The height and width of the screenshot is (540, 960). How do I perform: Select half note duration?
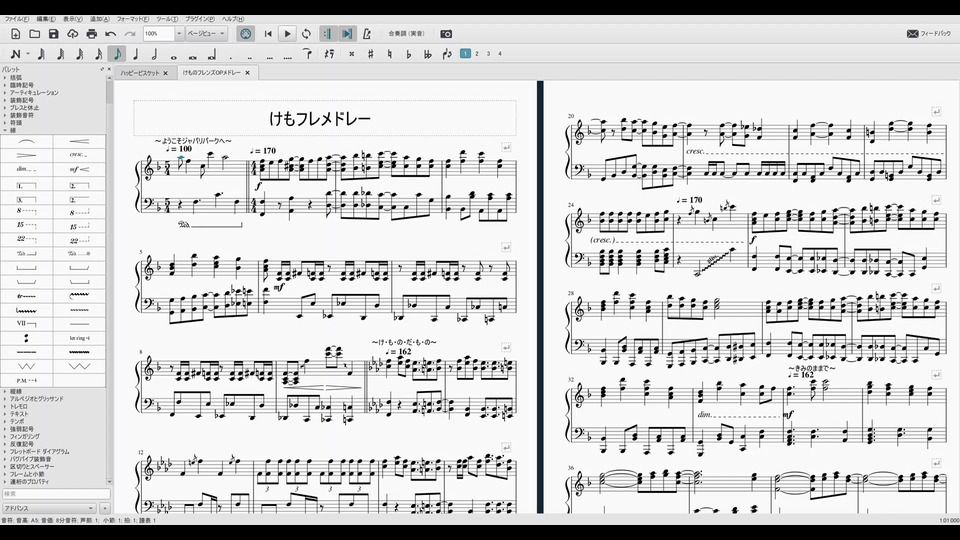pos(155,54)
